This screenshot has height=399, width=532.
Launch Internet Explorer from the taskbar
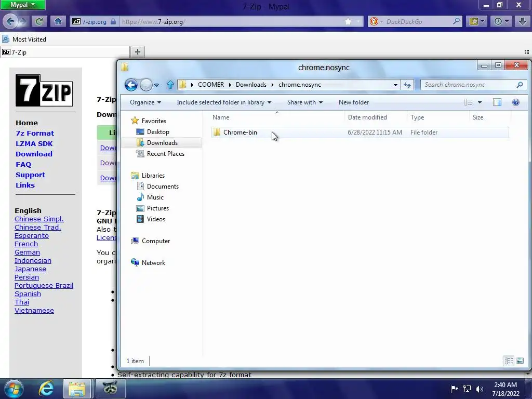pyautogui.click(x=46, y=389)
